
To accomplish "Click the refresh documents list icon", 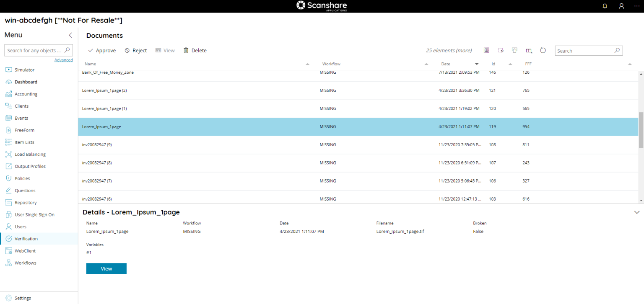I will pos(543,50).
